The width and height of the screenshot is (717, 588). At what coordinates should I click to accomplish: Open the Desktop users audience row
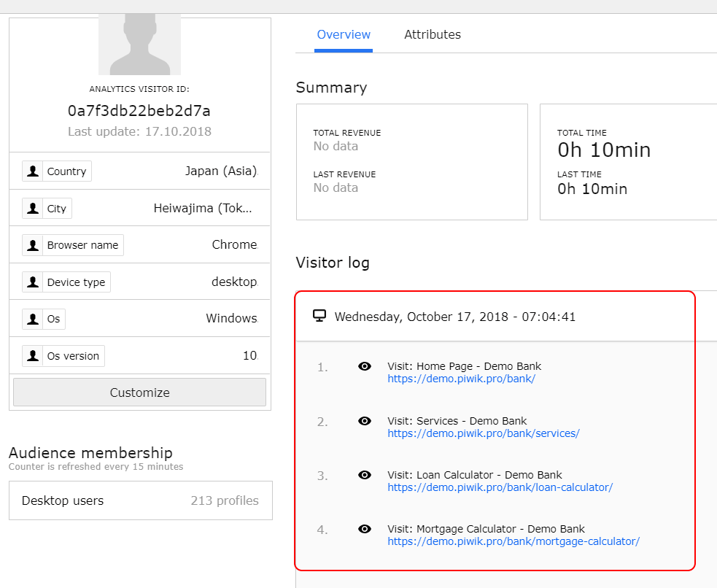coord(140,500)
